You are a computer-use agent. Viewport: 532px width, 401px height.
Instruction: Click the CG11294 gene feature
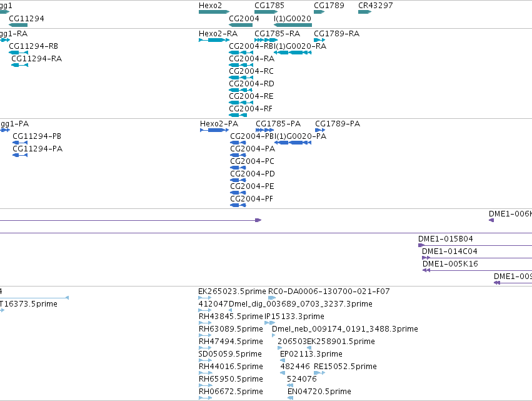(18, 25)
